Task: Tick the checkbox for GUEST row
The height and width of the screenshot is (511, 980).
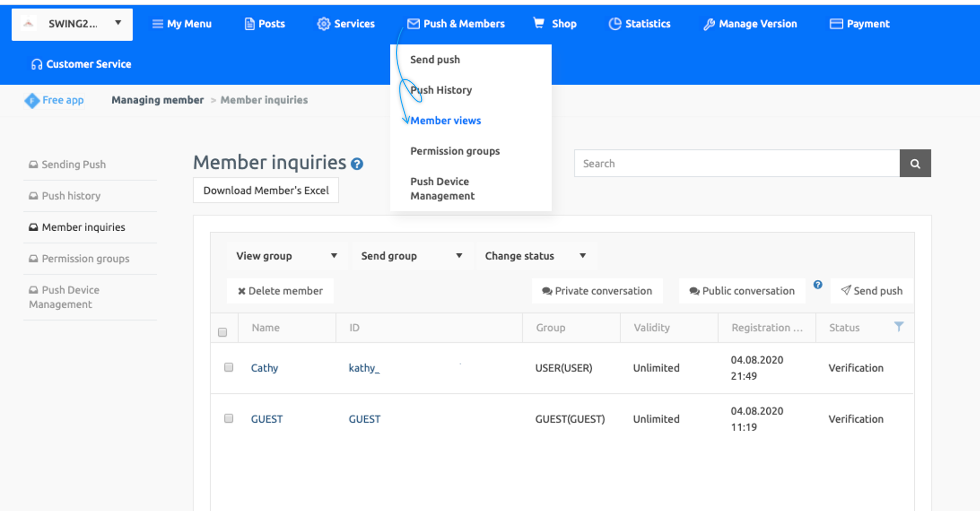Action: click(x=228, y=418)
